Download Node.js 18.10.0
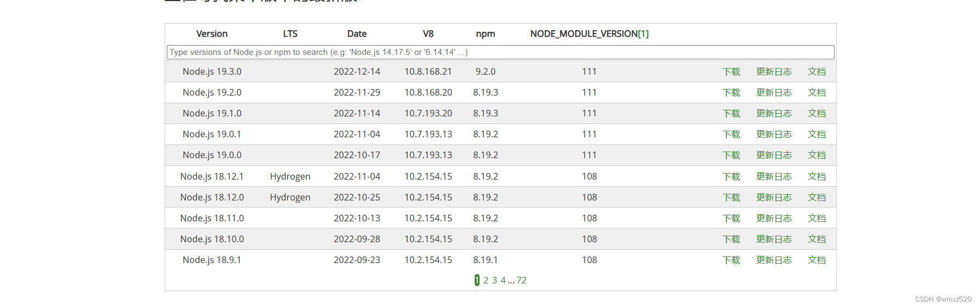 [x=731, y=239]
